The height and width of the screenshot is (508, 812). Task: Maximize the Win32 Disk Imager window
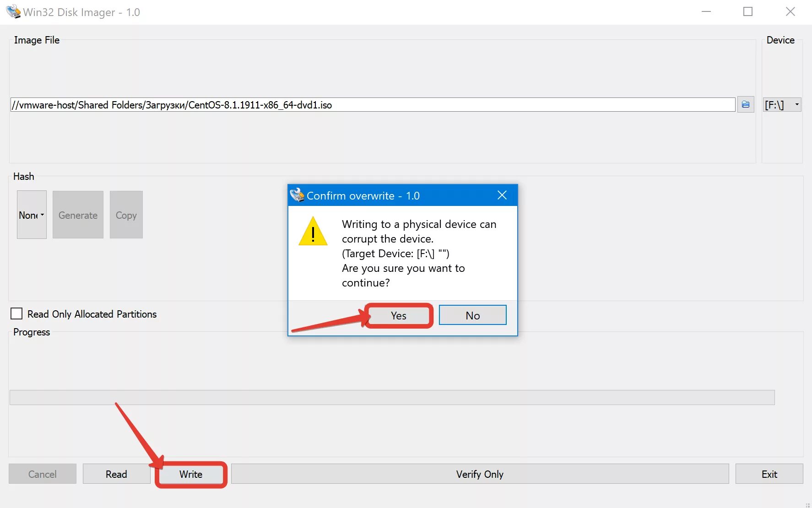[748, 11]
